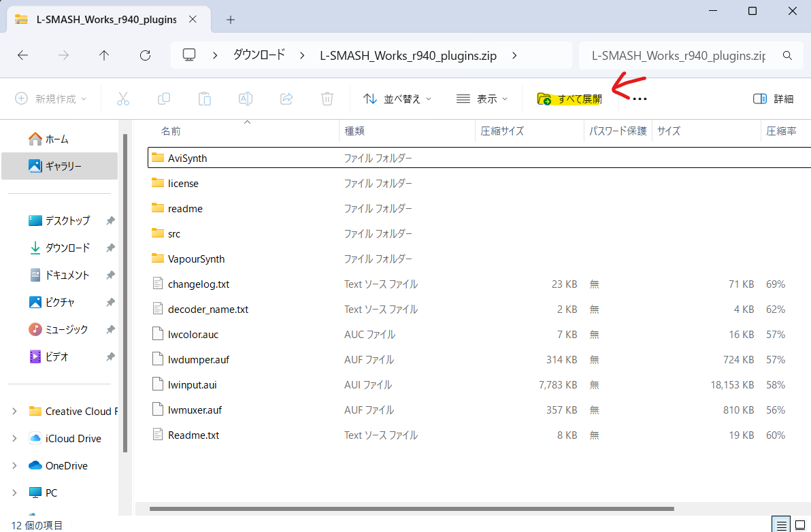Image resolution: width=811 pixels, height=532 pixels.
Task: Open a new tab with plus button
Action: [231, 20]
